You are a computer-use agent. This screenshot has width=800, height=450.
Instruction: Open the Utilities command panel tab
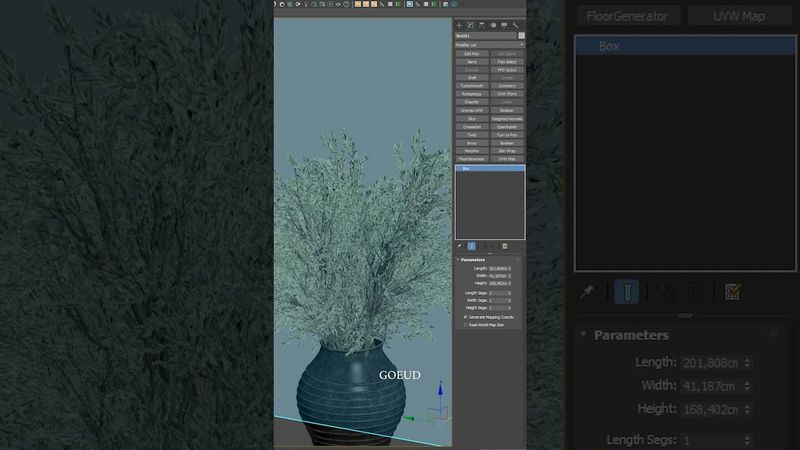pyautogui.click(x=516, y=24)
